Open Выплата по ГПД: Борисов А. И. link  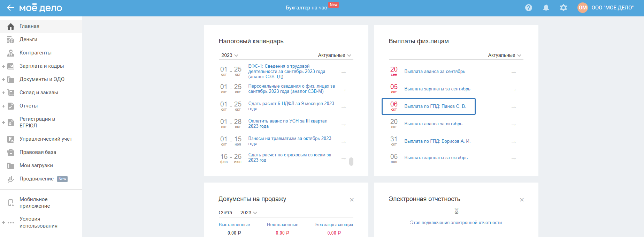pyautogui.click(x=437, y=141)
